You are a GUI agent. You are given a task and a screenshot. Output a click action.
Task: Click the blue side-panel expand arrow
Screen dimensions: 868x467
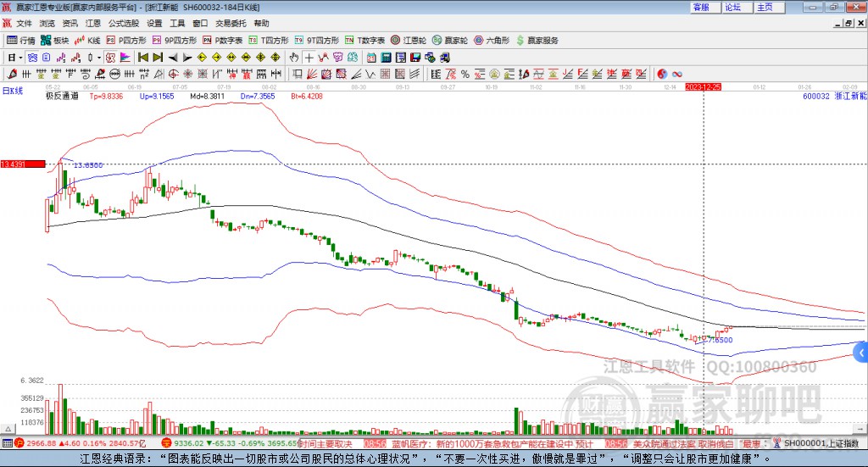coord(861,353)
